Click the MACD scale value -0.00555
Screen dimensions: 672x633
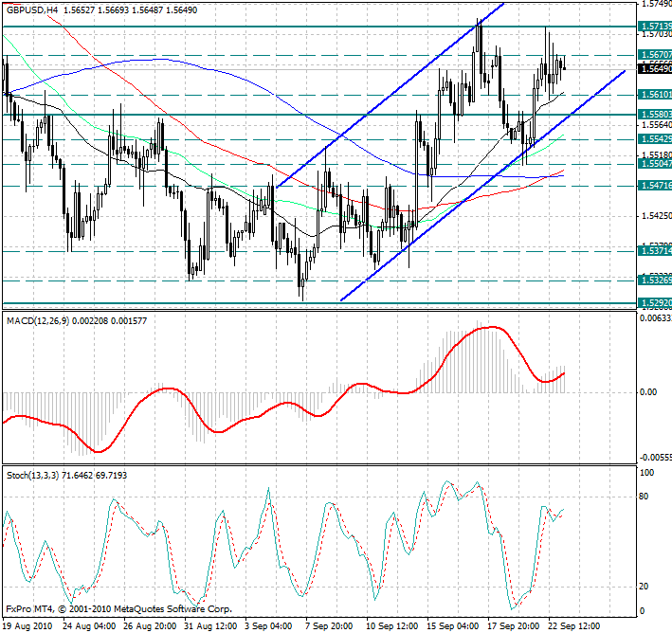[656, 458]
